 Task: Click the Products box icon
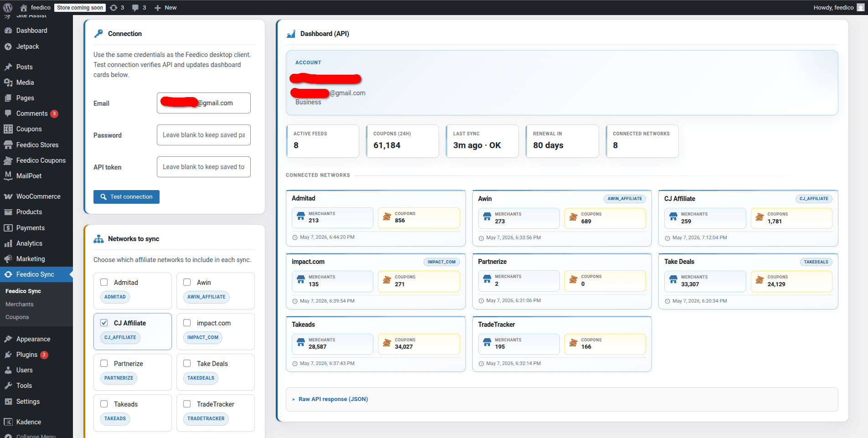8,212
